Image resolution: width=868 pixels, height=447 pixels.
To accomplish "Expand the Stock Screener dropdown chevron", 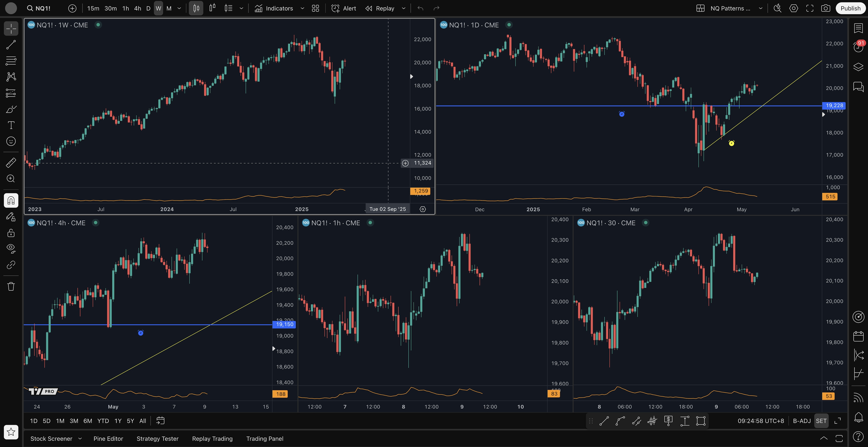I will (80, 439).
